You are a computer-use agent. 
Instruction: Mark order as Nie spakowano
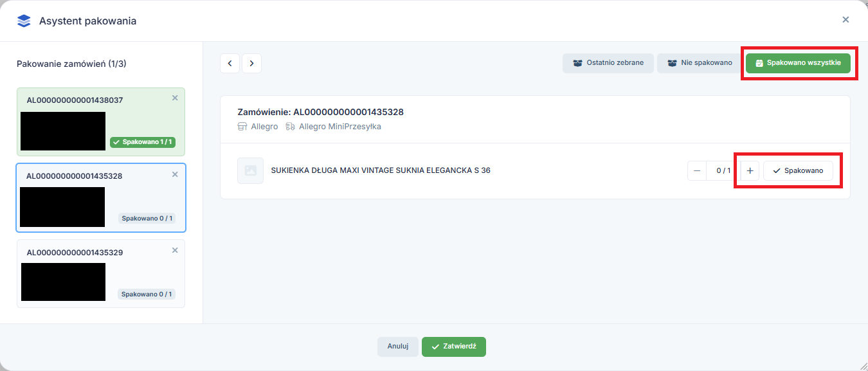pyautogui.click(x=700, y=63)
